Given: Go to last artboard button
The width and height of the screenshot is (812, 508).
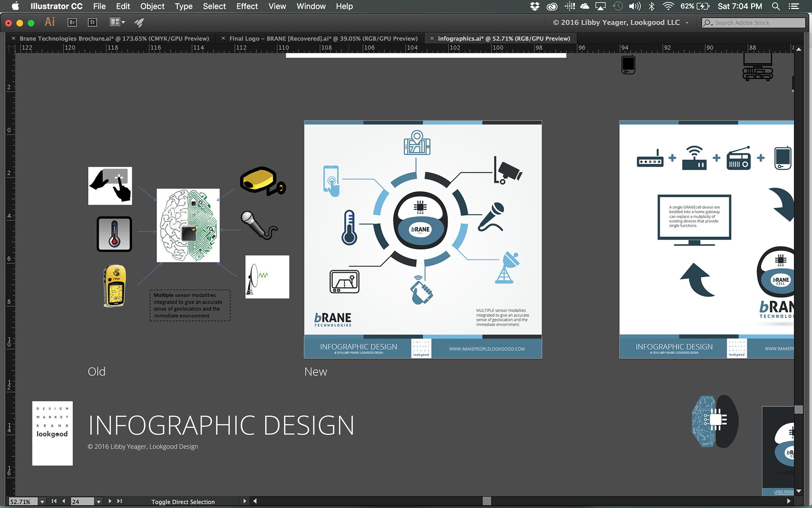Looking at the screenshot, I should click(x=120, y=501).
